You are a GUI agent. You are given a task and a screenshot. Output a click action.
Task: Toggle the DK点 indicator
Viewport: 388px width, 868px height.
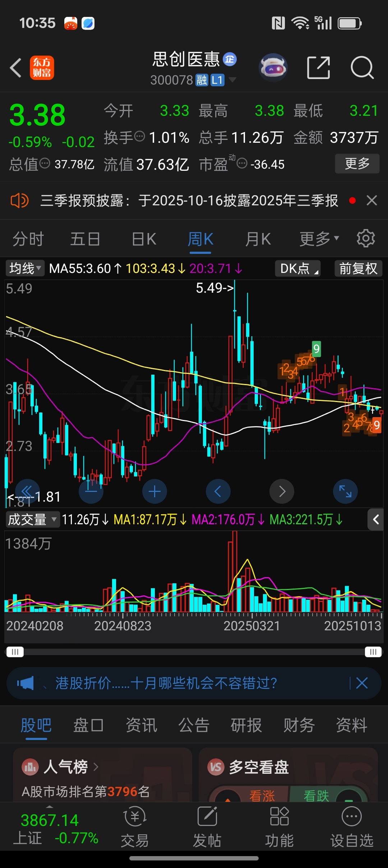pos(298,269)
